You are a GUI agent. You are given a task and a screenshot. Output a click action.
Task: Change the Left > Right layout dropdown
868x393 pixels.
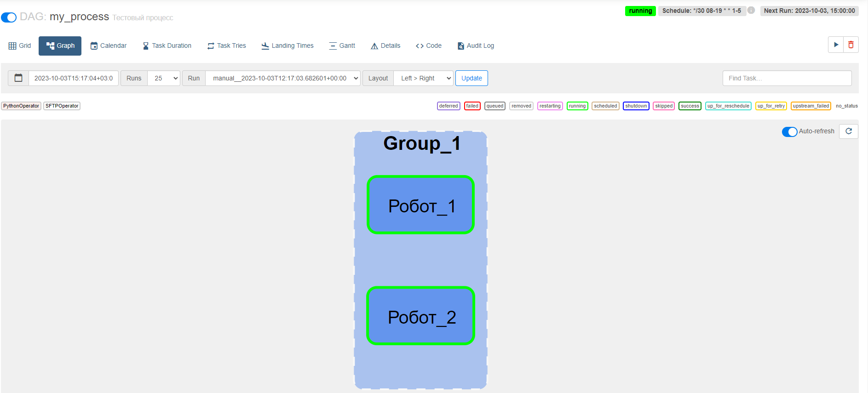click(424, 78)
